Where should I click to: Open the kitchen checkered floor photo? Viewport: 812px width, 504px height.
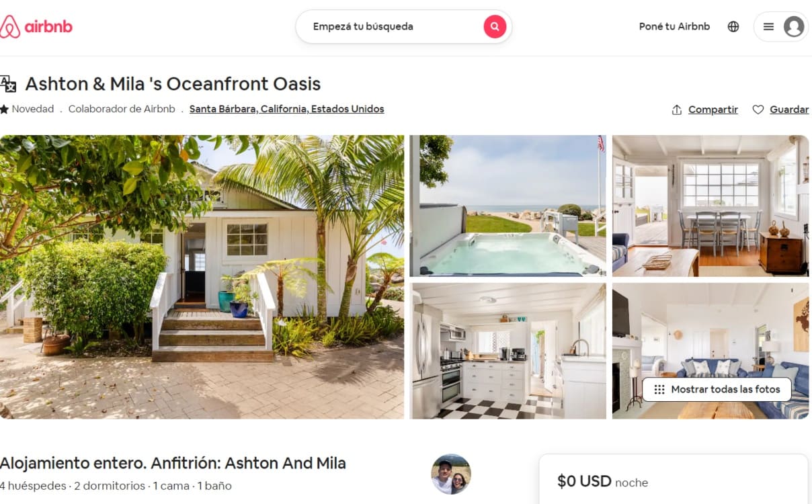point(508,351)
